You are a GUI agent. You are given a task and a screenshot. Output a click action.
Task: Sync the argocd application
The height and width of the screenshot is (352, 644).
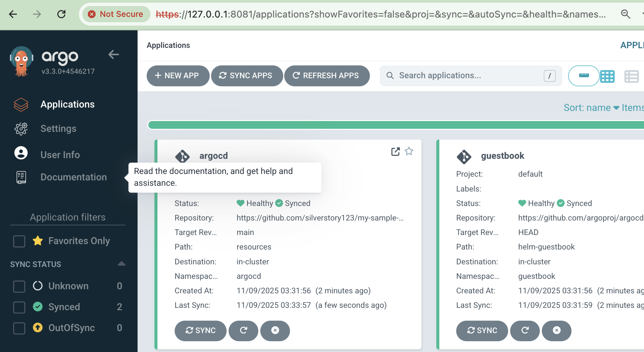(x=200, y=331)
